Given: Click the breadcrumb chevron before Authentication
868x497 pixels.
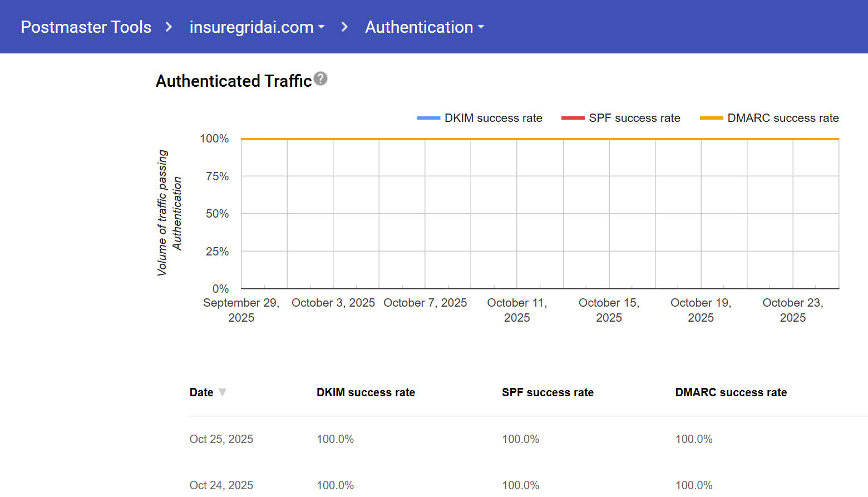Looking at the screenshot, I should 344,27.
